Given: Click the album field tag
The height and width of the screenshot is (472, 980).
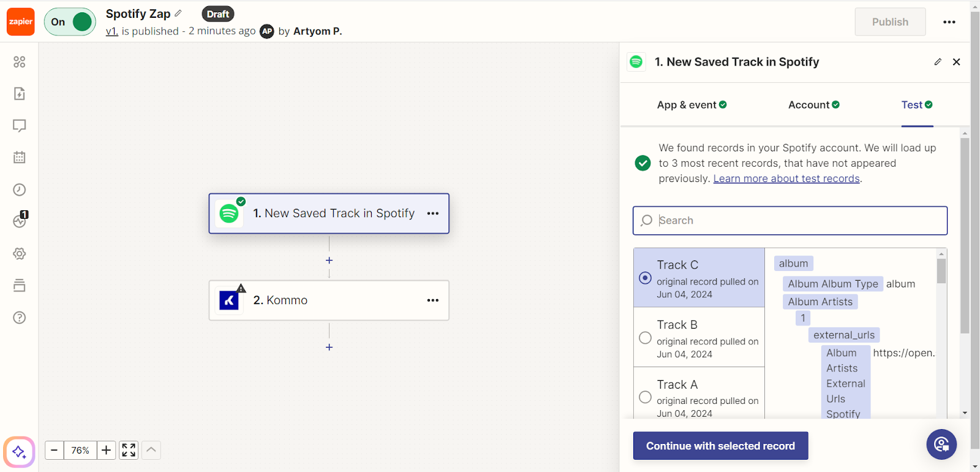Looking at the screenshot, I should pos(794,264).
